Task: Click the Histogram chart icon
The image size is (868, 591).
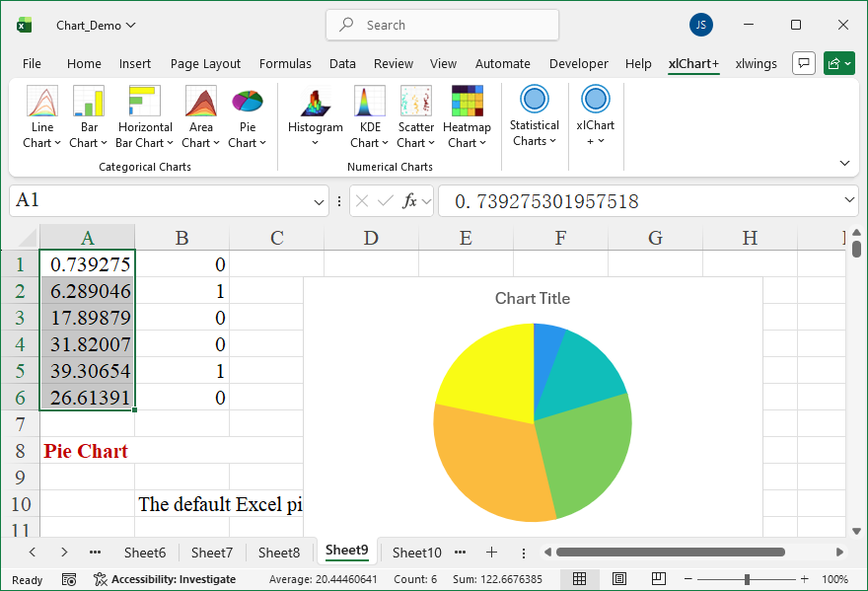Action: (x=315, y=103)
